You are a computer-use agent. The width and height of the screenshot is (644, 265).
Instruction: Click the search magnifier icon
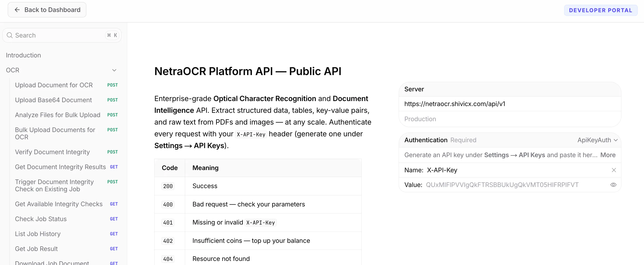10,35
